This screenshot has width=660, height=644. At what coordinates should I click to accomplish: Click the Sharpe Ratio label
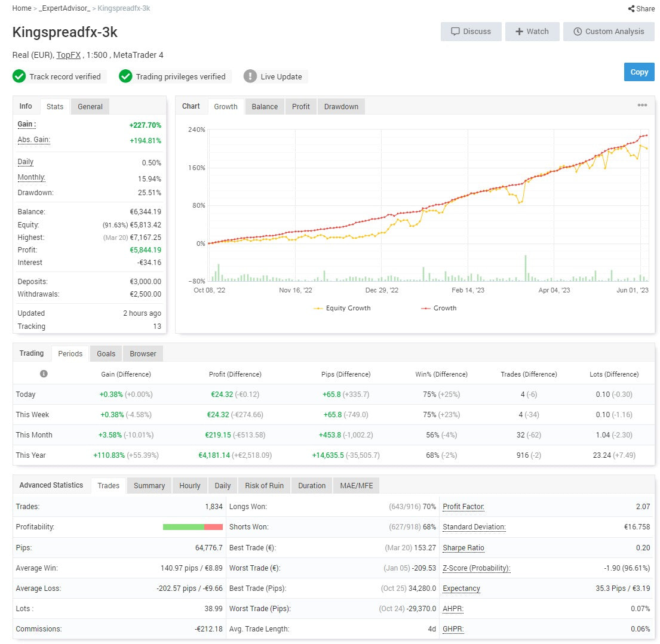[x=463, y=548]
